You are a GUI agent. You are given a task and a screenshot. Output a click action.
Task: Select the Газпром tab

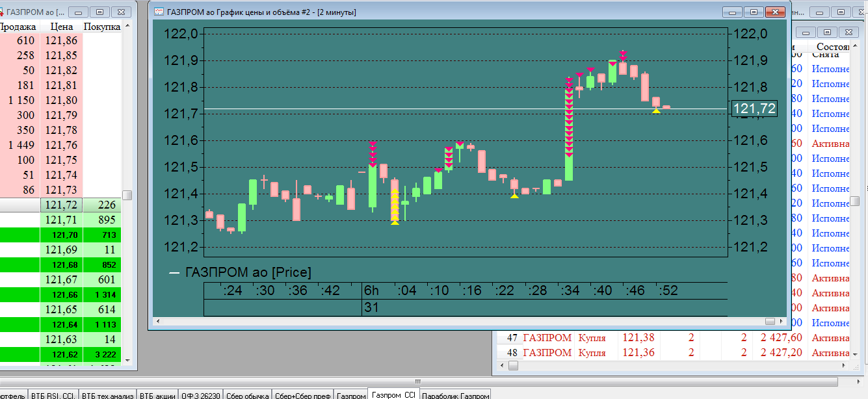(351, 394)
